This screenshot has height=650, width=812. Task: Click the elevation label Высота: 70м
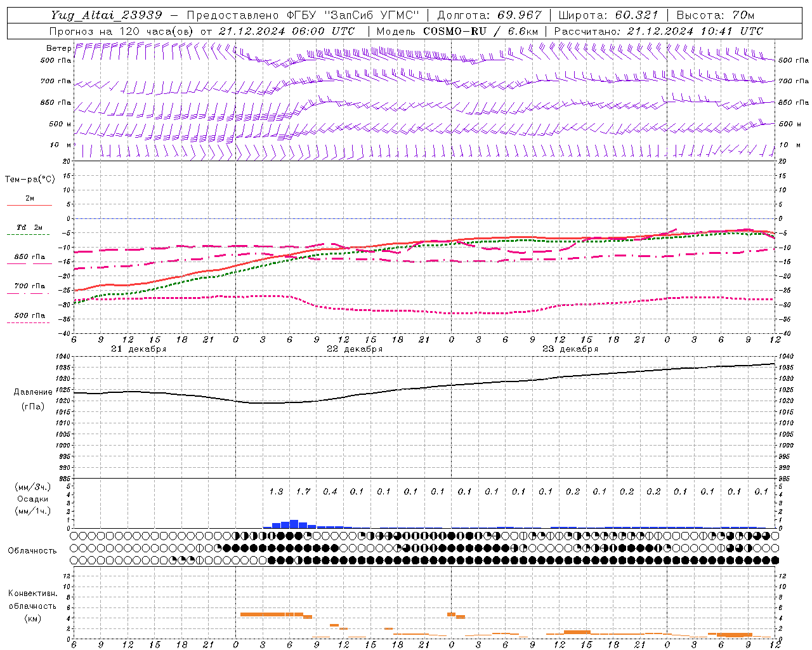click(716, 15)
